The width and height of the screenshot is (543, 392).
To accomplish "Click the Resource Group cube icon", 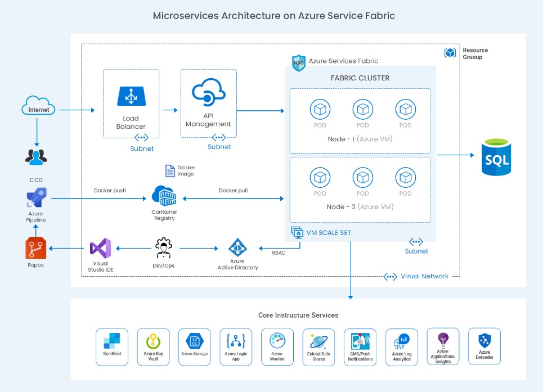I will point(450,53).
